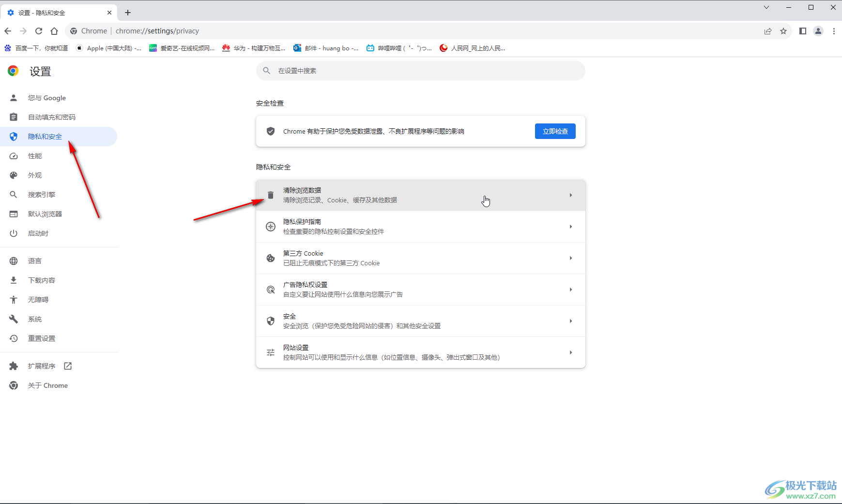Image resolution: width=842 pixels, height=504 pixels.
Task: Select 系统 in sidebar
Action: (x=59, y=319)
